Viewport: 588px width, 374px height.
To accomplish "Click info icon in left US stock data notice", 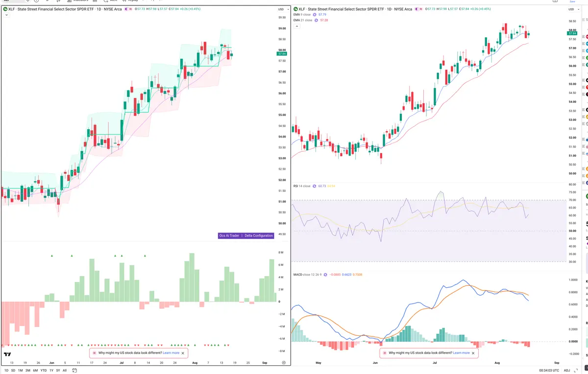I will 95,352.
